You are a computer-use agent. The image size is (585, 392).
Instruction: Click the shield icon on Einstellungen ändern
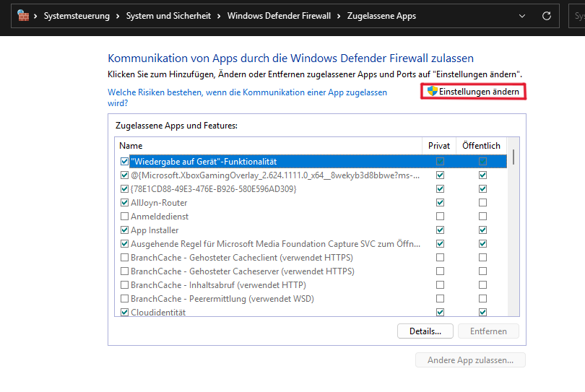pos(433,91)
